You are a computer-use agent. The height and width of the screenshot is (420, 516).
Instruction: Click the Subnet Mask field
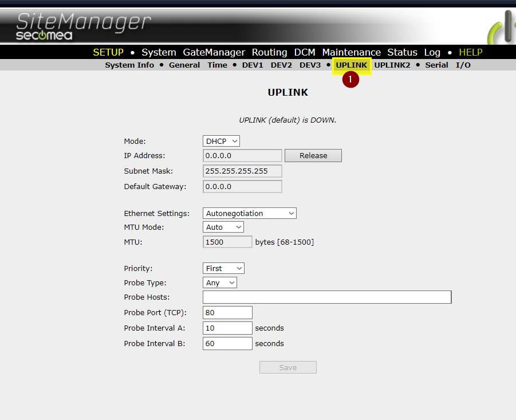click(242, 171)
